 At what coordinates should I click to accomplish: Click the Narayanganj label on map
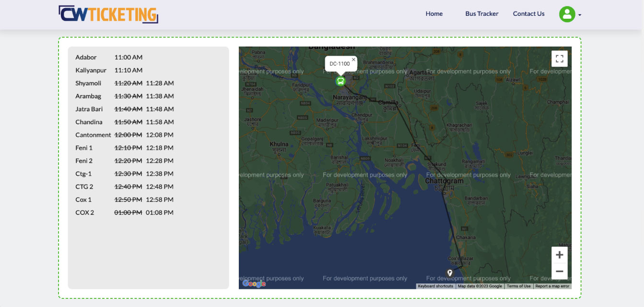coord(350,97)
